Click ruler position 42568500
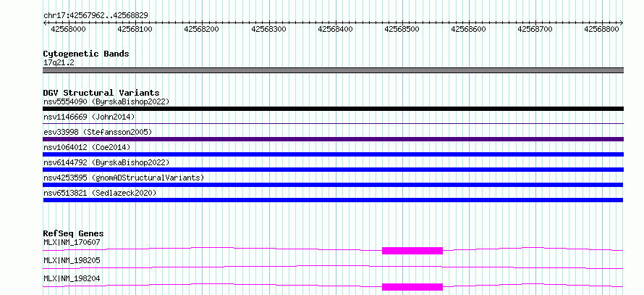Screen dimensions: 644x295 [x=402, y=29]
